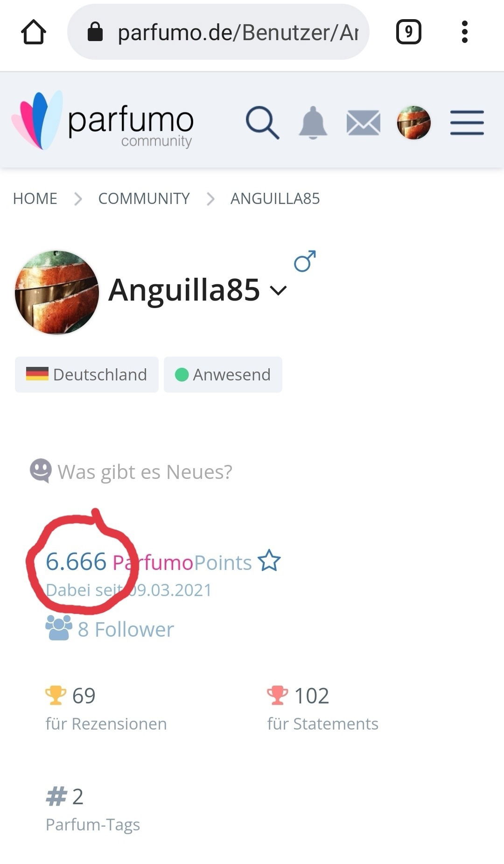Click the header profile avatar thumbnail
Image resolution: width=504 pixels, height=864 pixels.
coord(413,123)
